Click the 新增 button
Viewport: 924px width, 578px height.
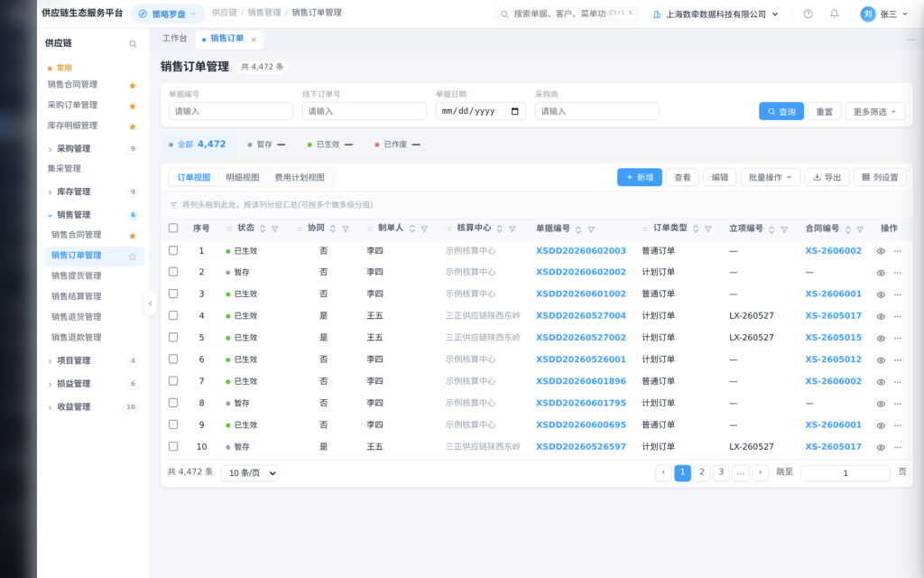[640, 178]
